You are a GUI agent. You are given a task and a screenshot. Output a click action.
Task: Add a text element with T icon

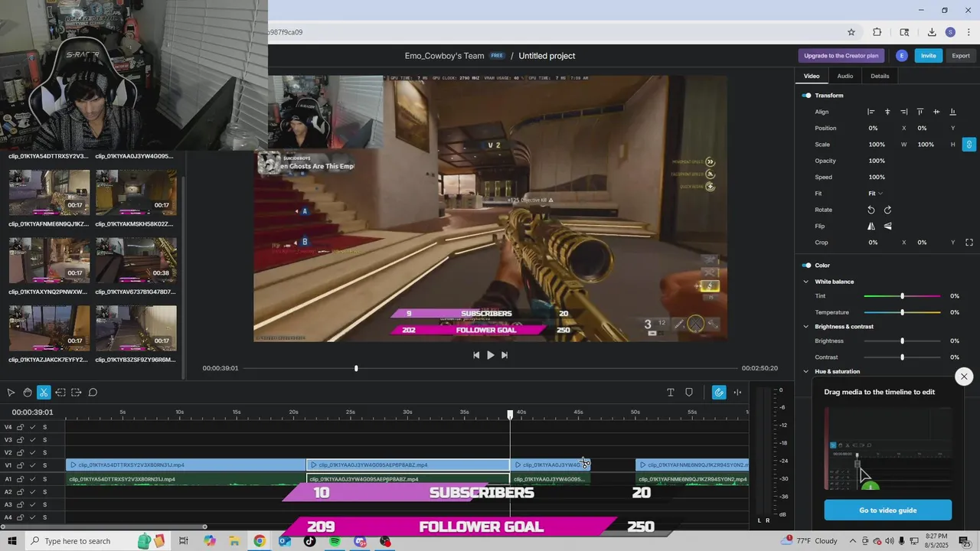click(671, 393)
